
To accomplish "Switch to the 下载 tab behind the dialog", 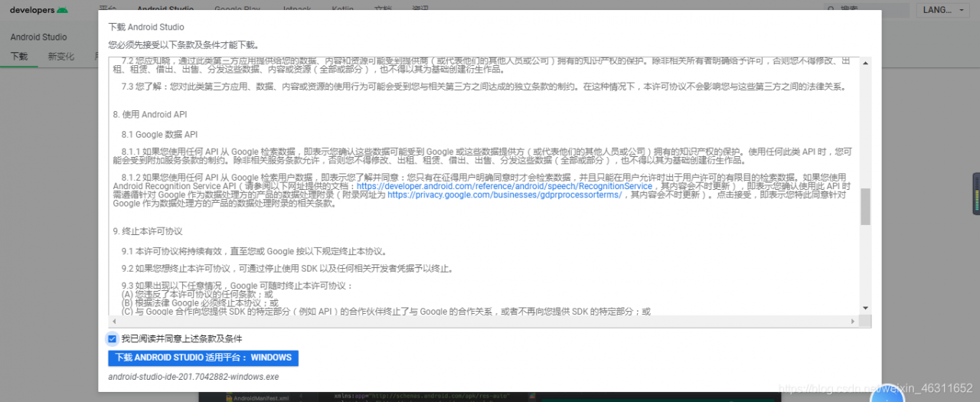I will (x=19, y=56).
